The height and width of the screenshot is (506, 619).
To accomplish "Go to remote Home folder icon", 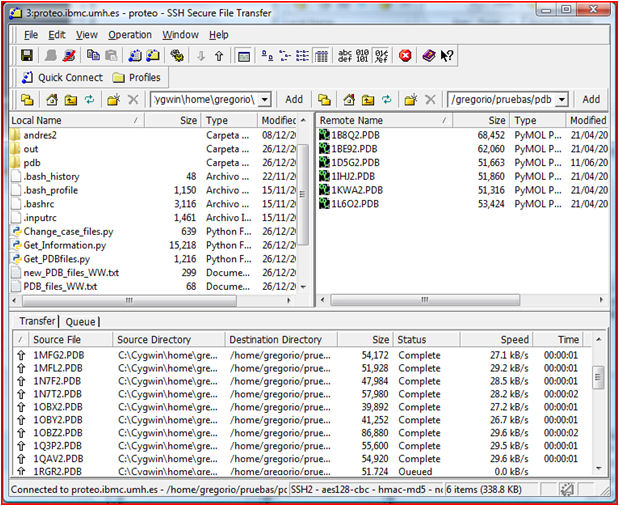I will [349, 99].
